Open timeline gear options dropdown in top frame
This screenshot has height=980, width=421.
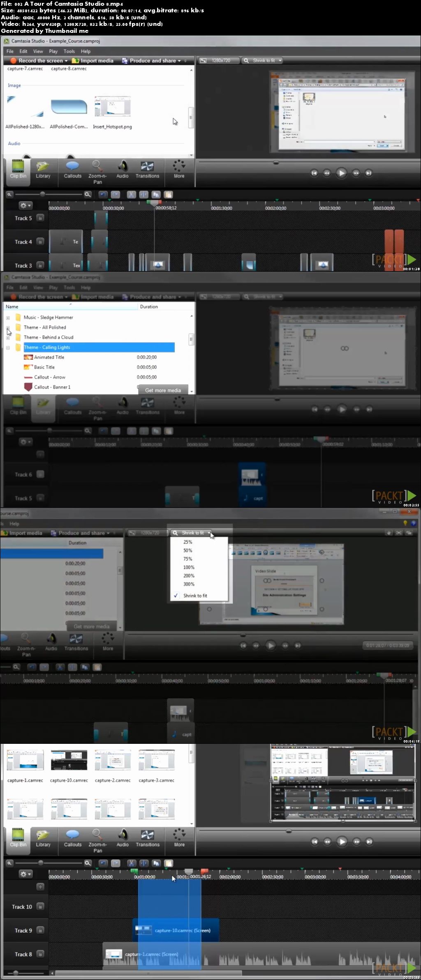pos(25,205)
